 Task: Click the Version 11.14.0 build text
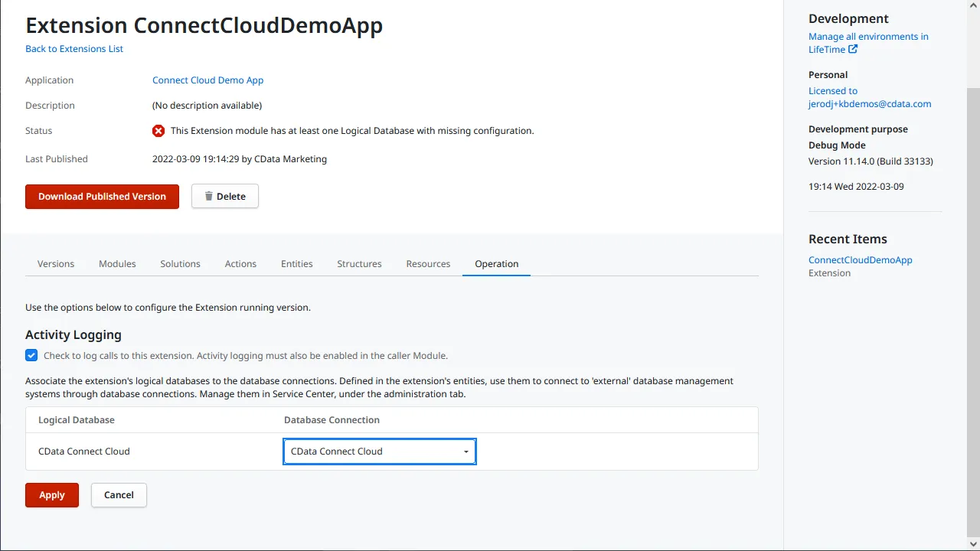(x=871, y=161)
